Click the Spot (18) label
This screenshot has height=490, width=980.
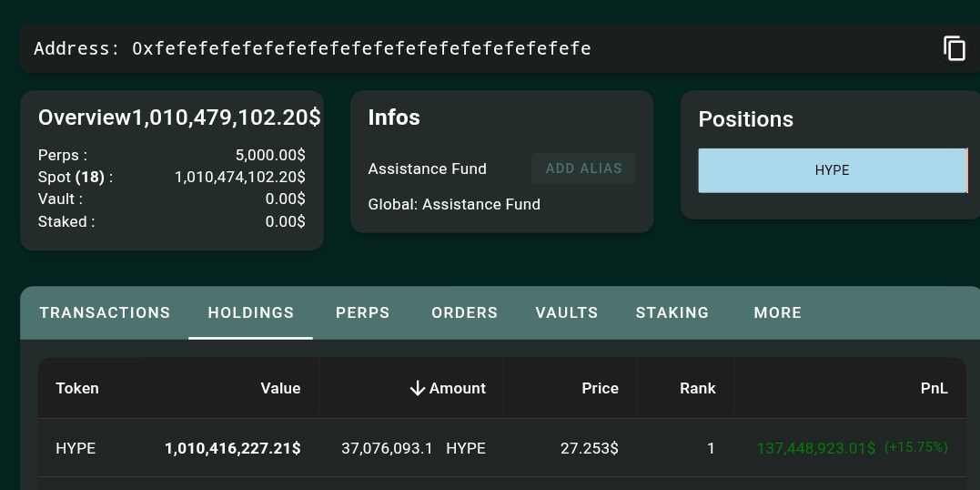tap(75, 177)
